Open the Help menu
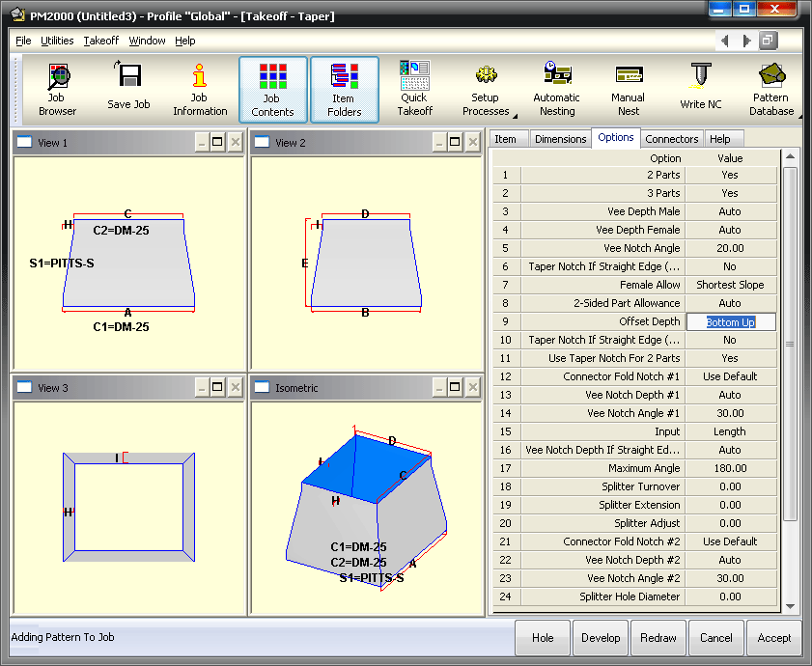Viewport: 812px width, 666px height. (184, 41)
